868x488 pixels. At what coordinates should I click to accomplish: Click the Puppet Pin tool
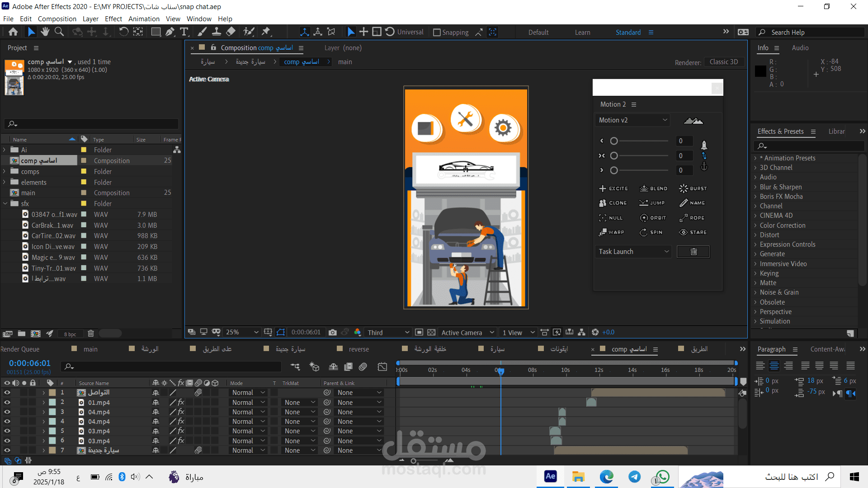pyautogui.click(x=266, y=32)
